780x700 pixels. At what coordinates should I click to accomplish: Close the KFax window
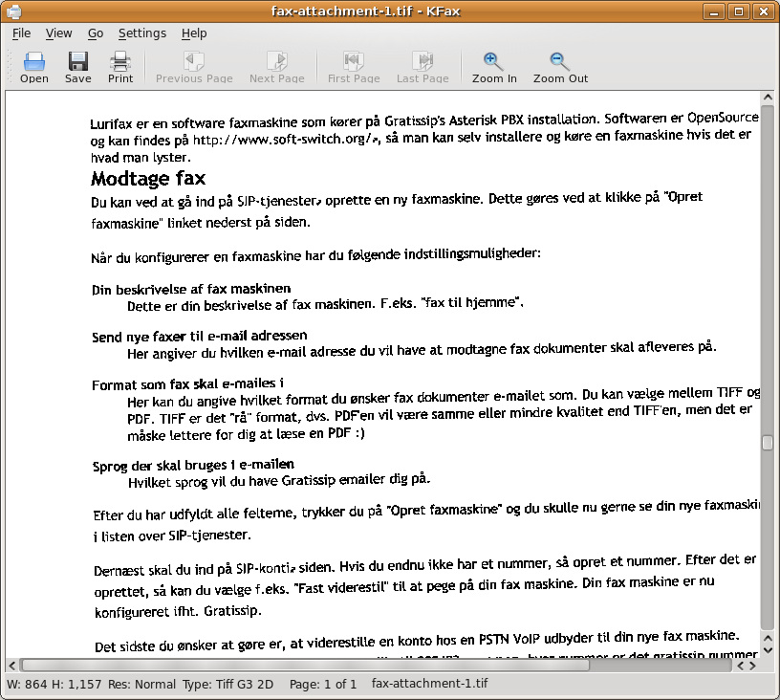[764, 11]
